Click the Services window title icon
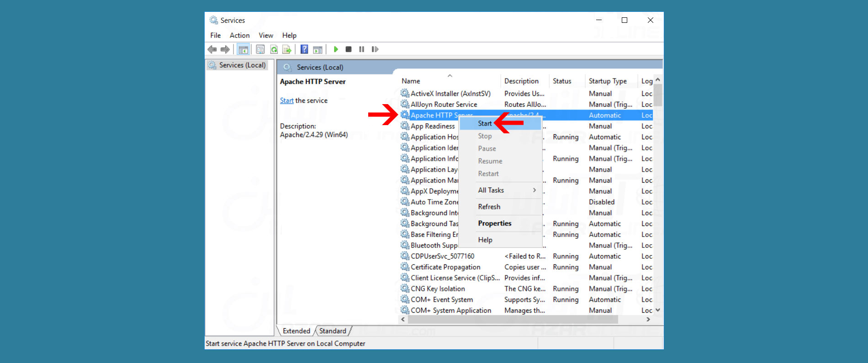 pyautogui.click(x=213, y=20)
